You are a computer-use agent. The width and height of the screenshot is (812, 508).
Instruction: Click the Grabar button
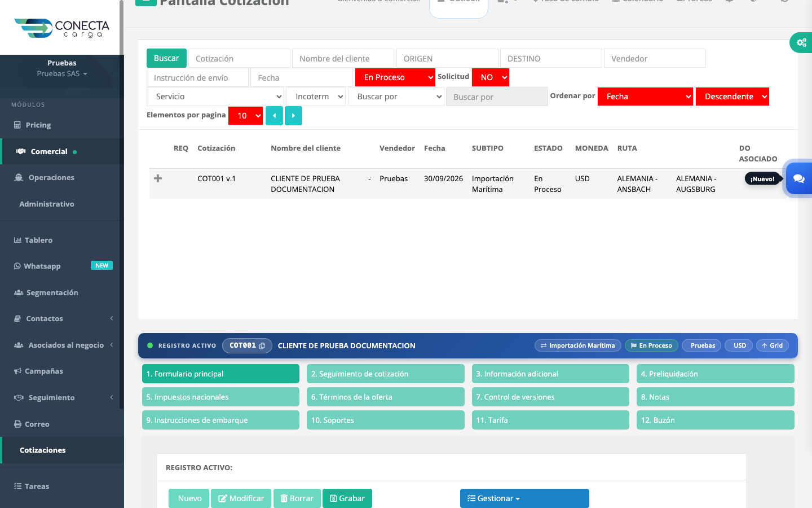(x=347, y=498)
